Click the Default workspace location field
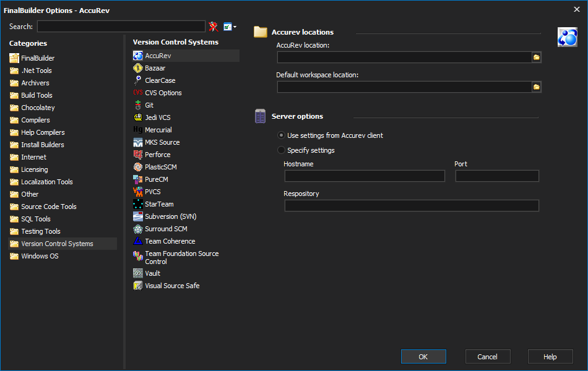588x371 pixels. click(x=404, y=87)
